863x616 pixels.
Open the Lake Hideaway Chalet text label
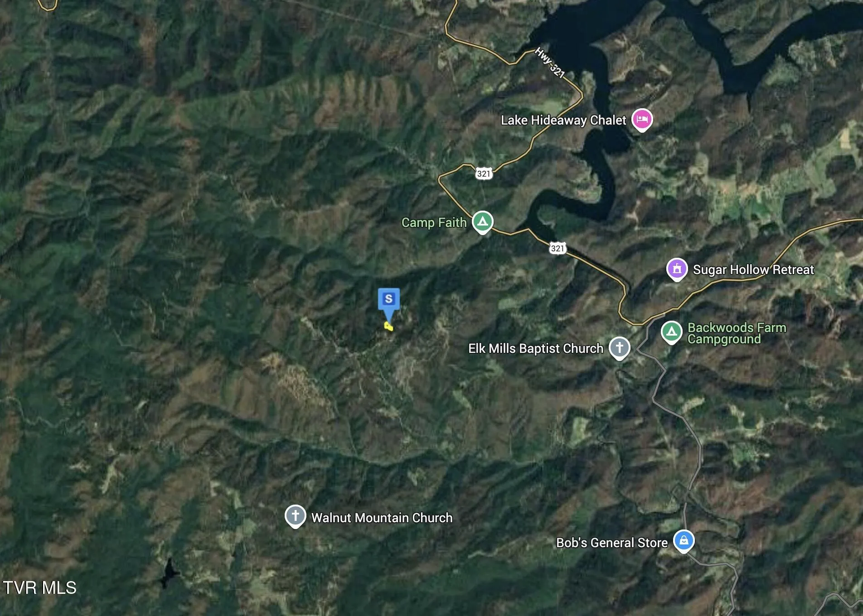[563, 120]
